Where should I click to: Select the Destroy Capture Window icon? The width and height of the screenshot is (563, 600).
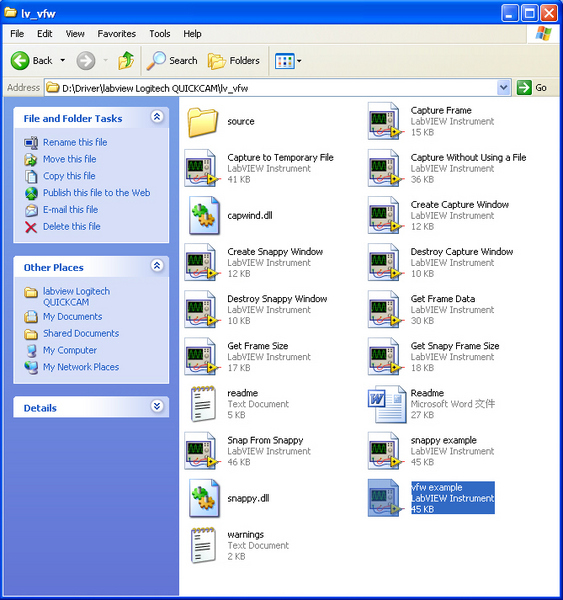(385, 262)
